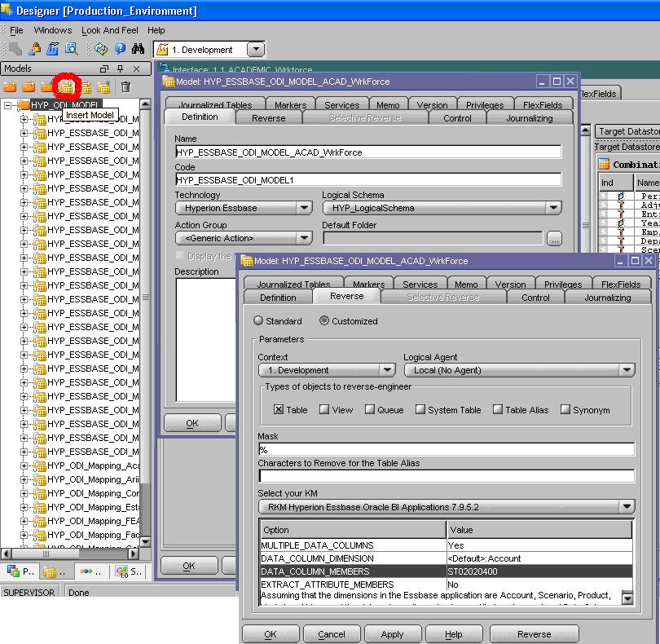Click the refresh synchronize toolbar icon
Image resolution: width=660 pixels, height=644 pixels.
point(100,48)
